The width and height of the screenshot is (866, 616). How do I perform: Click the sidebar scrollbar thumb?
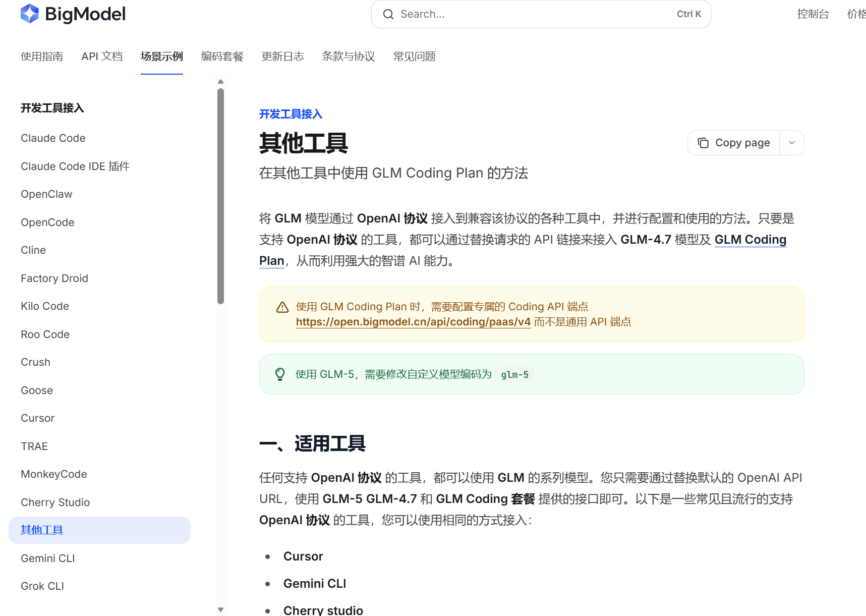220,196
